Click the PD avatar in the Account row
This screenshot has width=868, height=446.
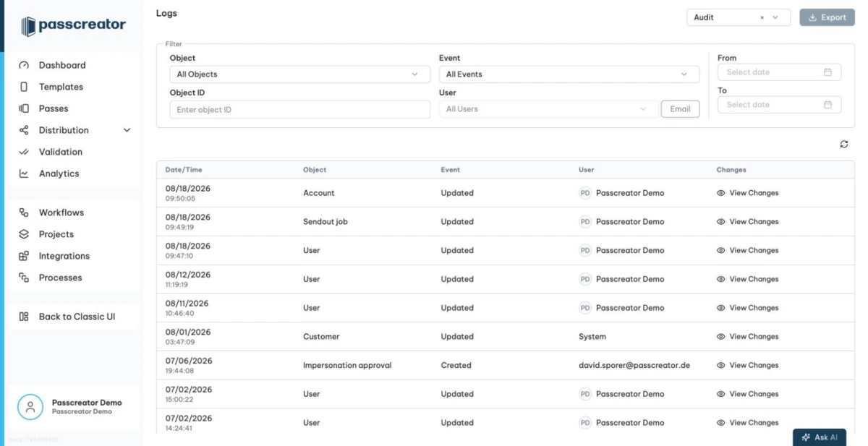click(x=585, y=193)
